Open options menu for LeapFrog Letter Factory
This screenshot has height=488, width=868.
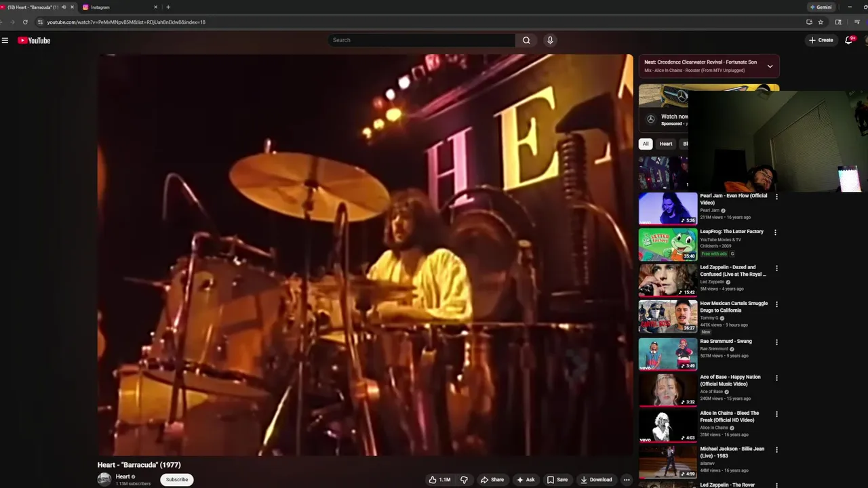coord(775,232)
